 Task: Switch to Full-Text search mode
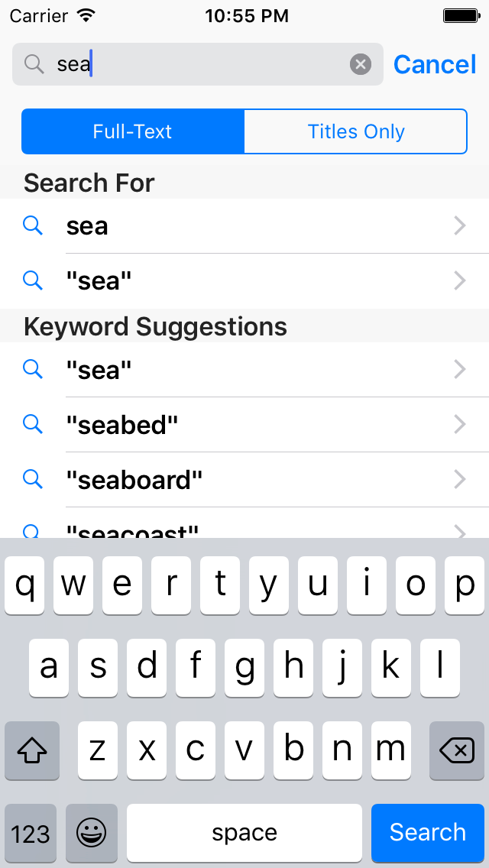(133, 131)
